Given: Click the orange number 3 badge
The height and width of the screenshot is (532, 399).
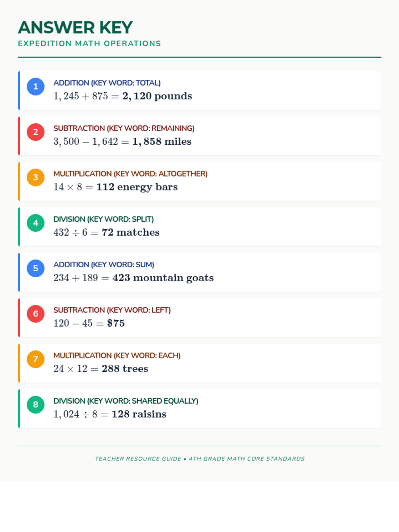Looking at the screenshot, I should tap(36, 178).
